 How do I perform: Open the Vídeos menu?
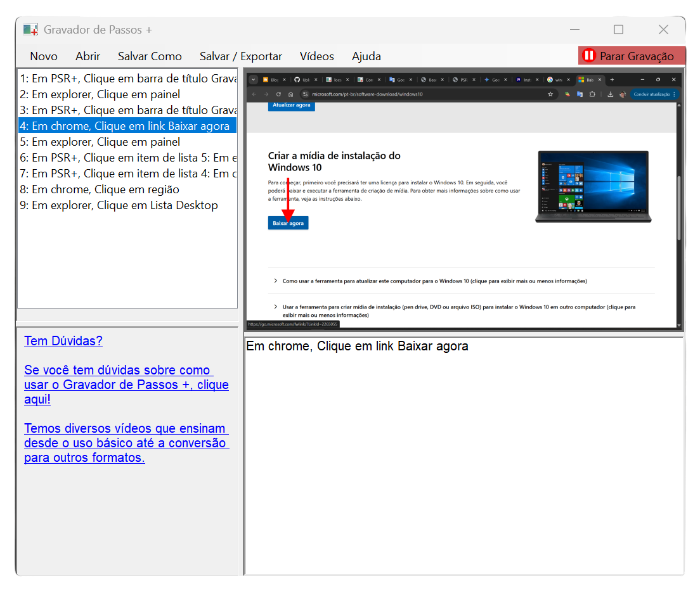click(x=316, y=56)
